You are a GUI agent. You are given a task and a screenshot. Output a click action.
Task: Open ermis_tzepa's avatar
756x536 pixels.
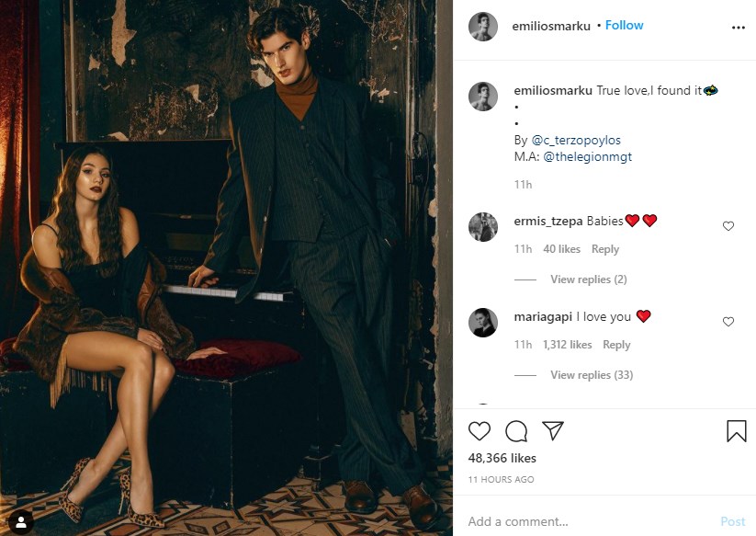(482, 226)
